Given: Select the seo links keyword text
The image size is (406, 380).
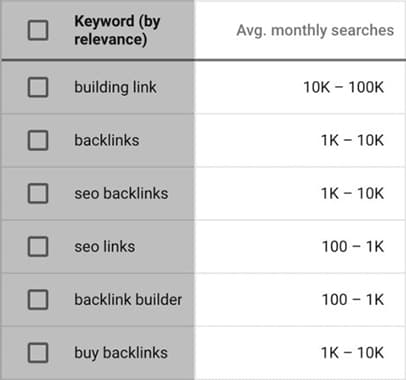Looking at the screenshot, I should (x=105, y=247).
